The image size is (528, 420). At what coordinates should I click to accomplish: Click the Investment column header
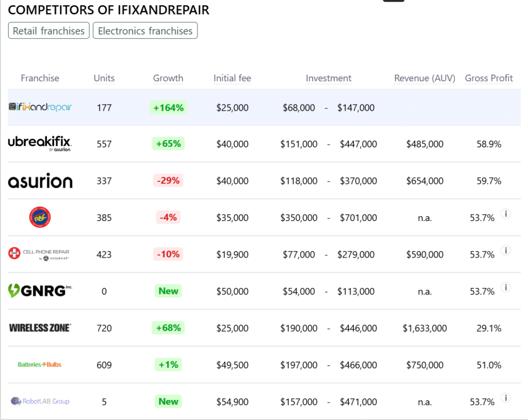[x=328, y=78]
